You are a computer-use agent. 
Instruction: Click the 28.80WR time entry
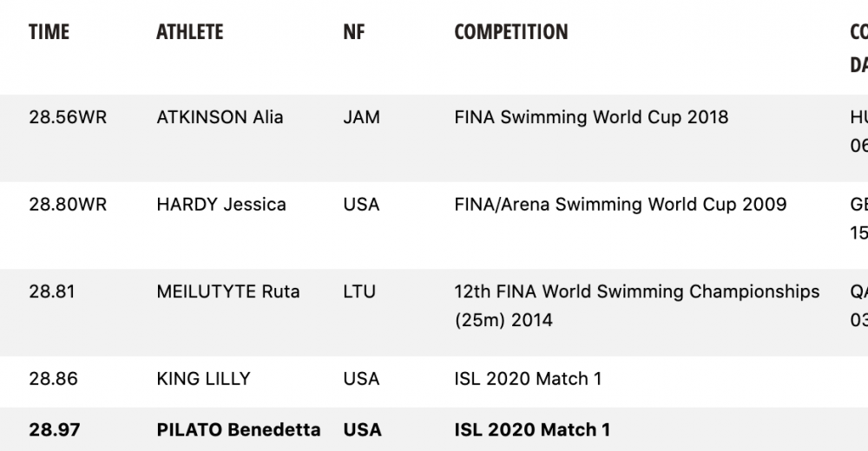click(x=68, y=205)
